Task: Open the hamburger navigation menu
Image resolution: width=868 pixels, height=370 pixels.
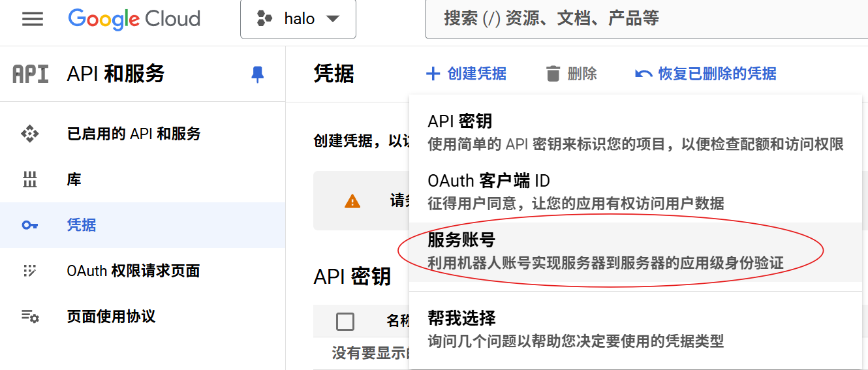Action: point(33,19)
